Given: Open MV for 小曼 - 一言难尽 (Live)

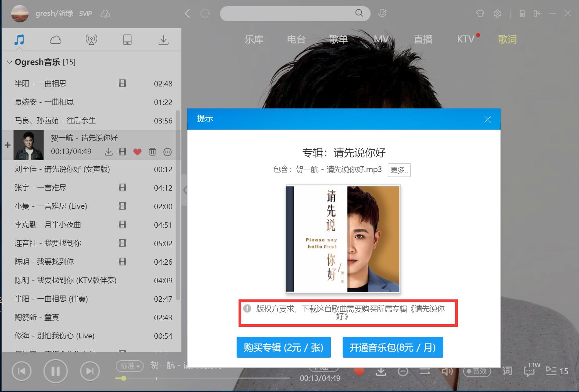Looking at the screenshot, I should click(x=122, y=206).
